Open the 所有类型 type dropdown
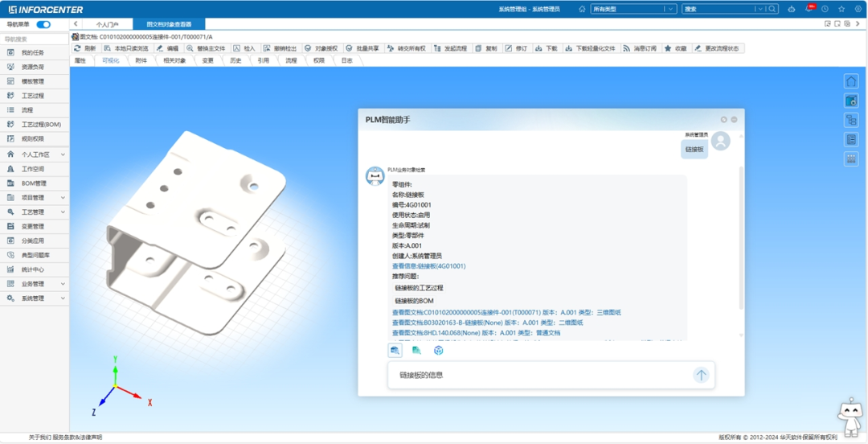Image resolution: width=868 pixels, height=444 pixels. tap(633, 9)
